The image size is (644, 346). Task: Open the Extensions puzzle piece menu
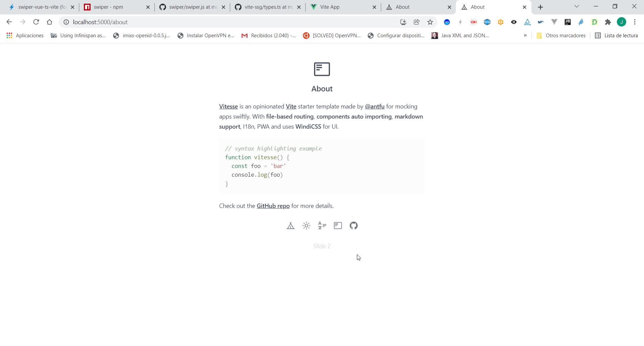pyautogui.click(x=608, y=22)
